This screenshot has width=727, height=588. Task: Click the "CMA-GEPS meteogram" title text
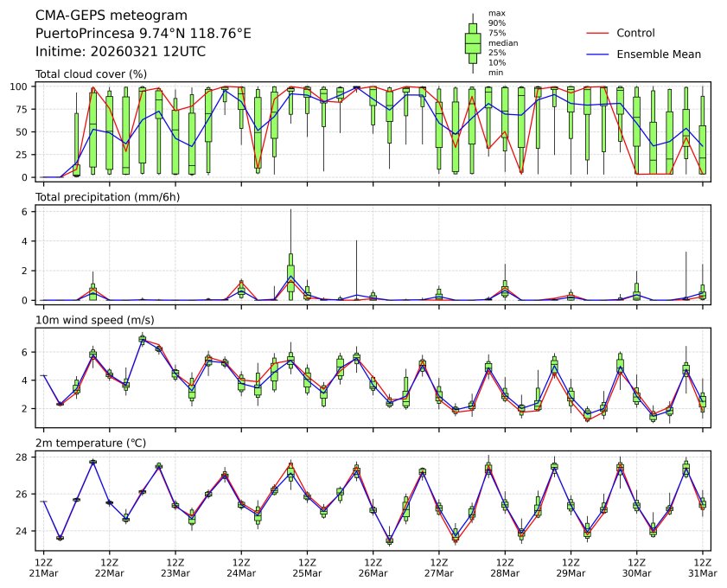coord(106,16)
